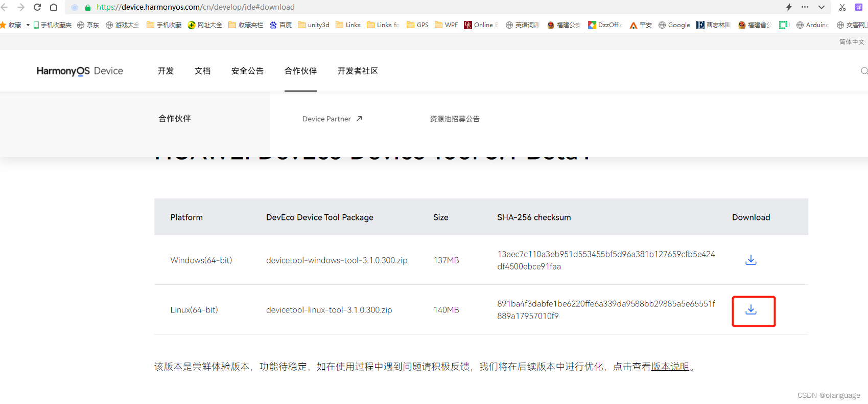
Task: Click the Linux SHA-256 checksum value
Action: (x=606, y=310)
